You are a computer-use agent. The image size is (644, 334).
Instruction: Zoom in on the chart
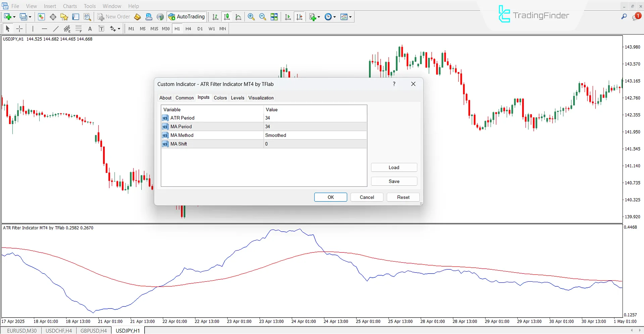coord(251,17)
